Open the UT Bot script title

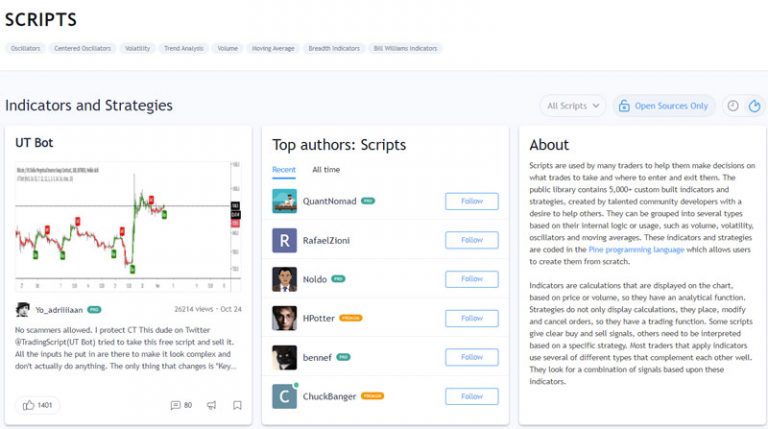tap(34, 143)
